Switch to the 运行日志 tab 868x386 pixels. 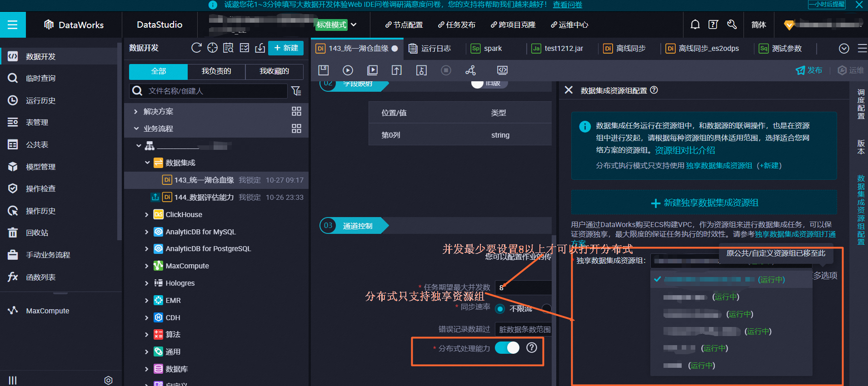[x=430, y=48]
